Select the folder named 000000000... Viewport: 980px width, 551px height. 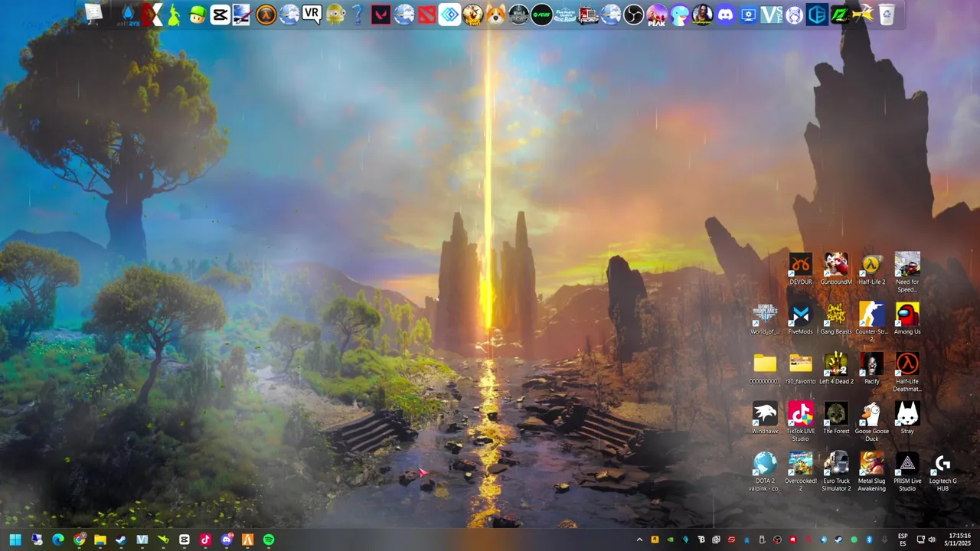(765, 369)
